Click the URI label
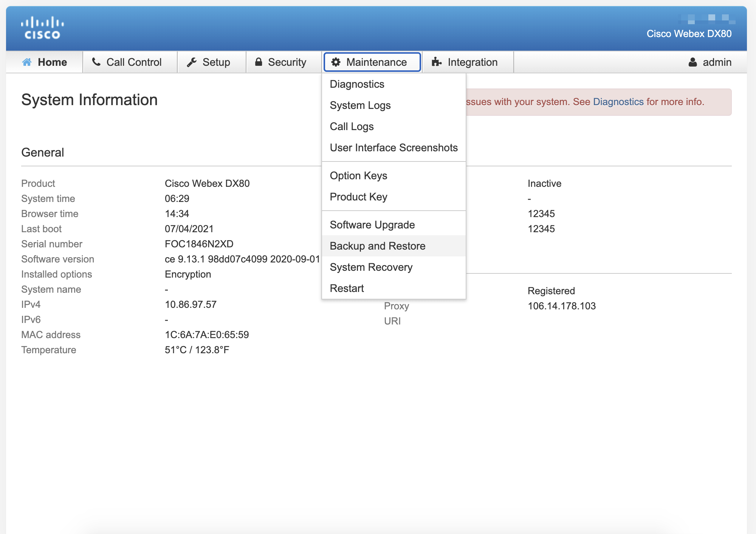The width and height of the screenshot is (756, 534). (x=392, y=321)
